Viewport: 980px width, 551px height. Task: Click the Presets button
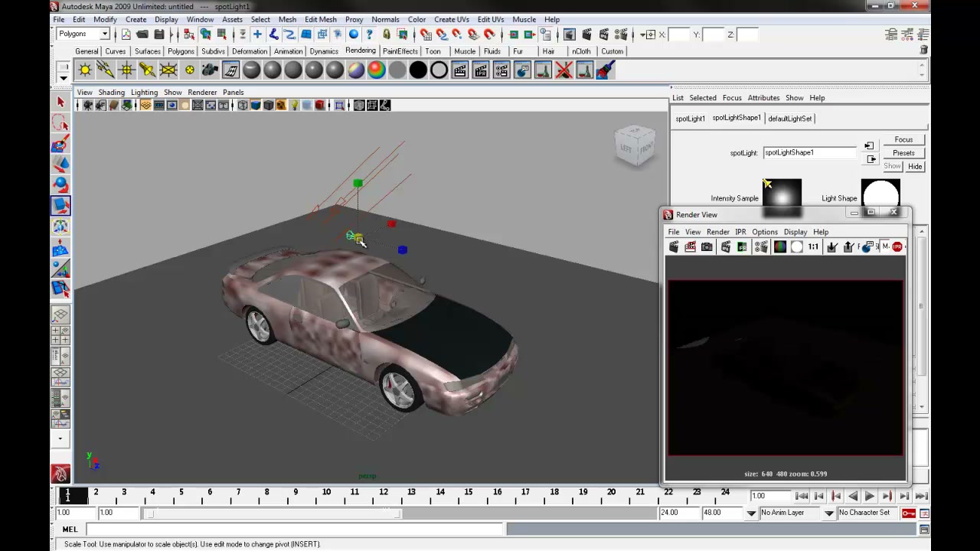[x=903, y=153]
